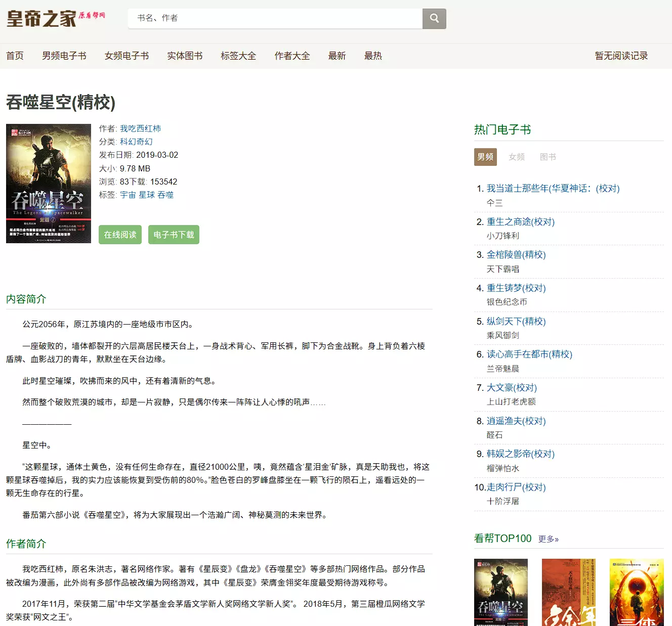Open the 作者大全 navigation item
This screenshot has height=626, width=672.
[292, 56]
